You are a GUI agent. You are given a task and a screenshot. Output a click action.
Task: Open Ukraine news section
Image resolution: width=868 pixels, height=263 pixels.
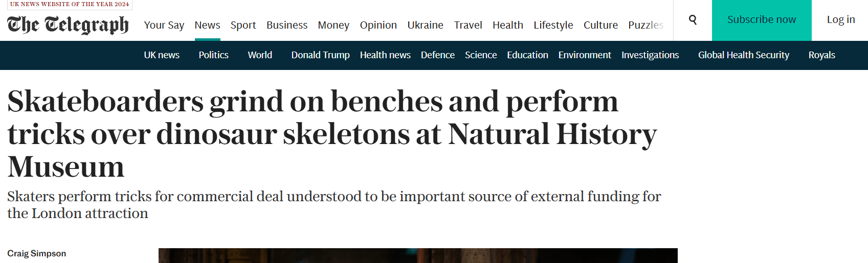point(425,25)
